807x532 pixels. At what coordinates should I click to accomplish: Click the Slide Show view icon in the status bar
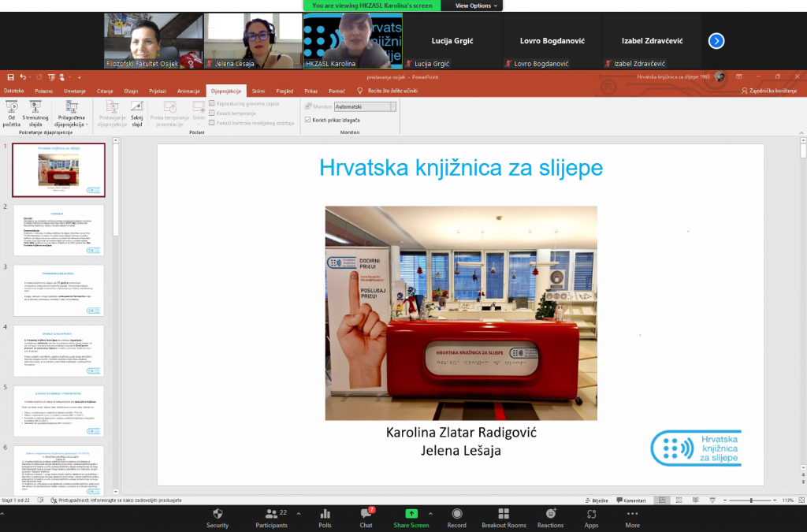click(712, 500)
